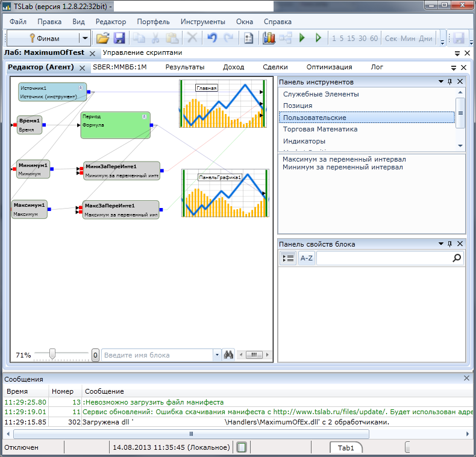
Task: Open the Инструменты menu
Action: (x=202, y=22)
